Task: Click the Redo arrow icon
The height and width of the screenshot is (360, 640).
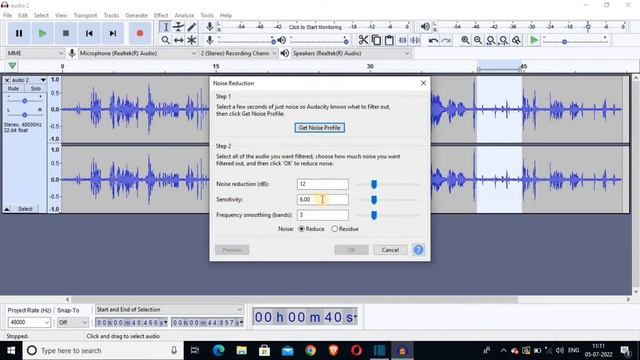Action: pyautogui.click(x=446, y=40)
